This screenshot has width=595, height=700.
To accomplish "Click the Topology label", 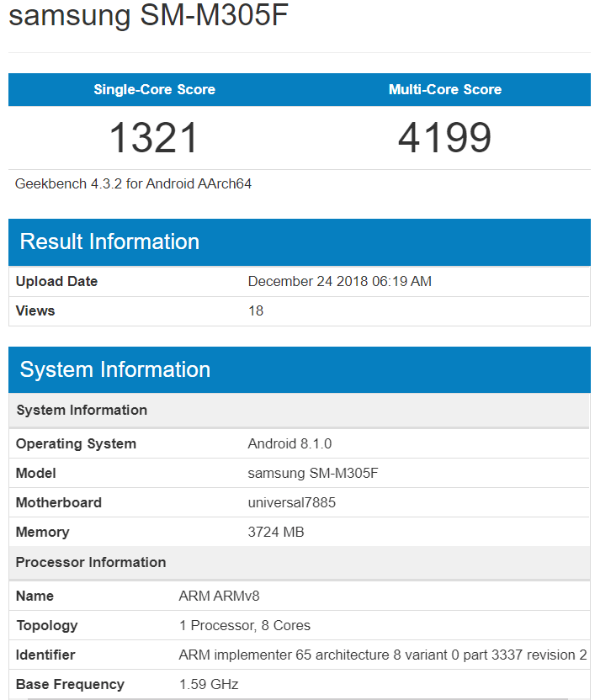I will [x=47, y=625].
